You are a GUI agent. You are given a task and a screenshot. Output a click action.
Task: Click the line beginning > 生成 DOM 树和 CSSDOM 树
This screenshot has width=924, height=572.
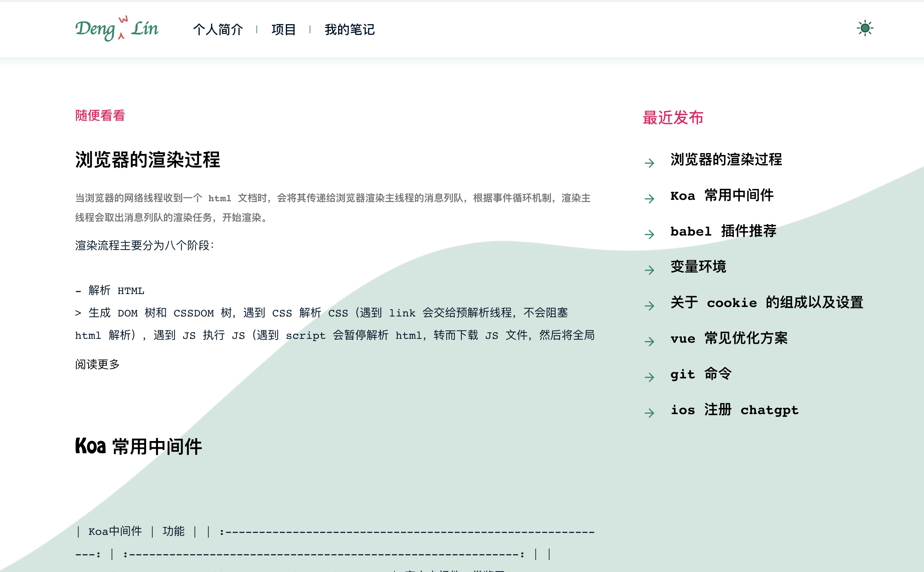pos(322,313)
